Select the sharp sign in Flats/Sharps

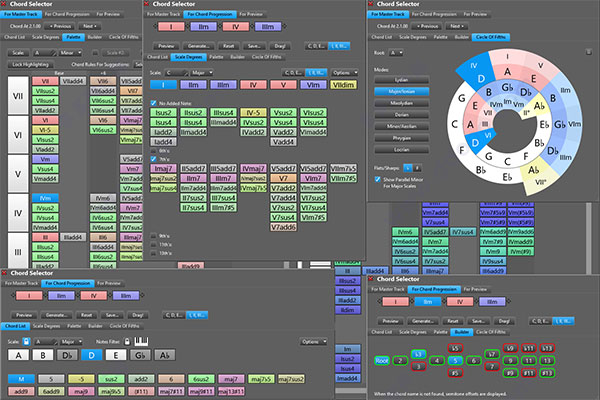click(417, 168)
